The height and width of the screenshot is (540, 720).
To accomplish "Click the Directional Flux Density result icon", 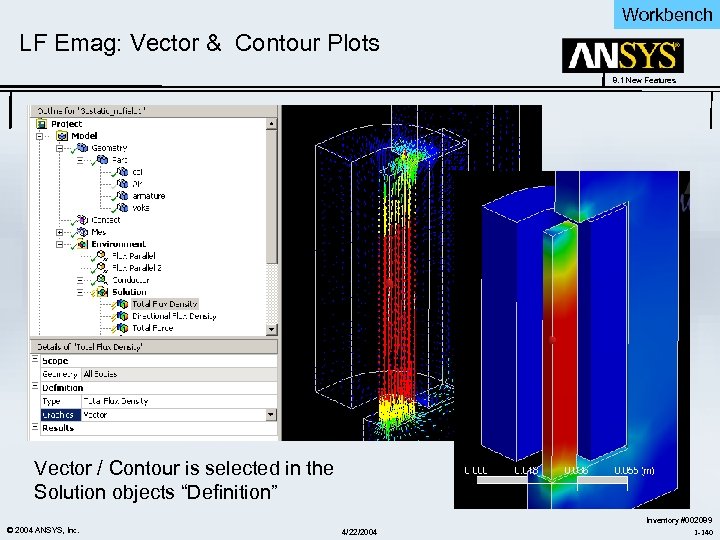I will 122,316.
